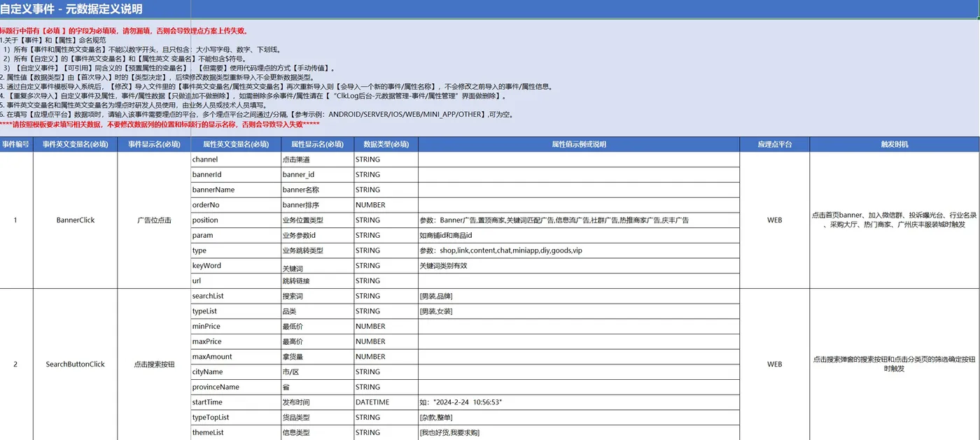Screen dimensions: 980x440
Task: Select the 发布时间 cell
Action: point(317,402)
